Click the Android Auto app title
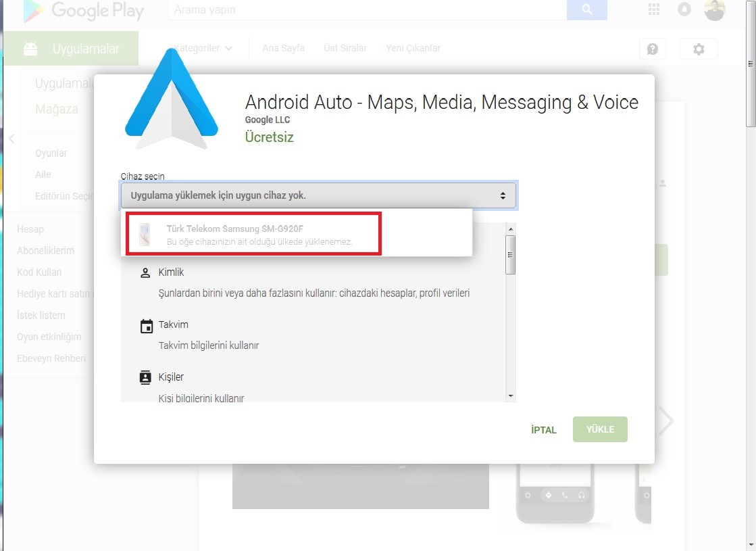Image resolution: width=756 pixels, height=551 pixels. pos(441,102)
